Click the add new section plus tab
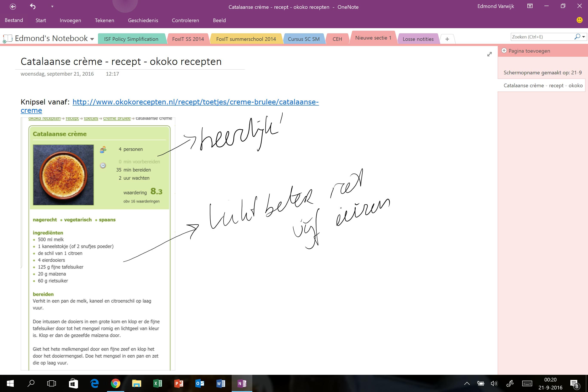Image resolution: width=588 pixels, height=392 pixels. click(x=447, y=39)
